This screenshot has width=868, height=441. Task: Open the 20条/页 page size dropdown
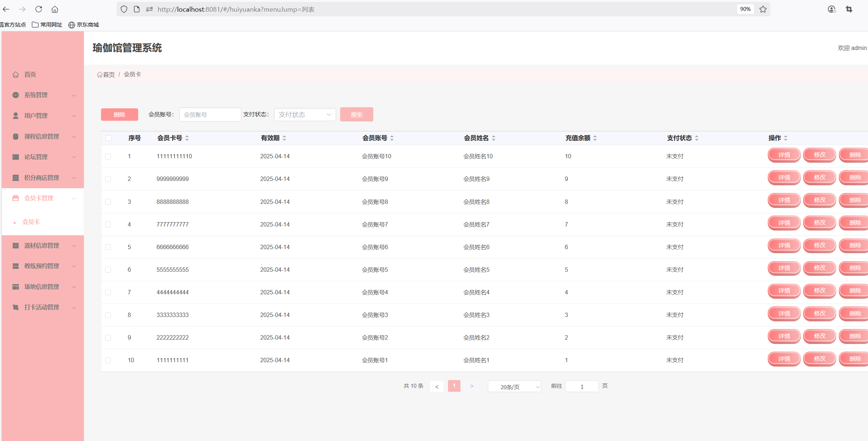tap(514, 386)
